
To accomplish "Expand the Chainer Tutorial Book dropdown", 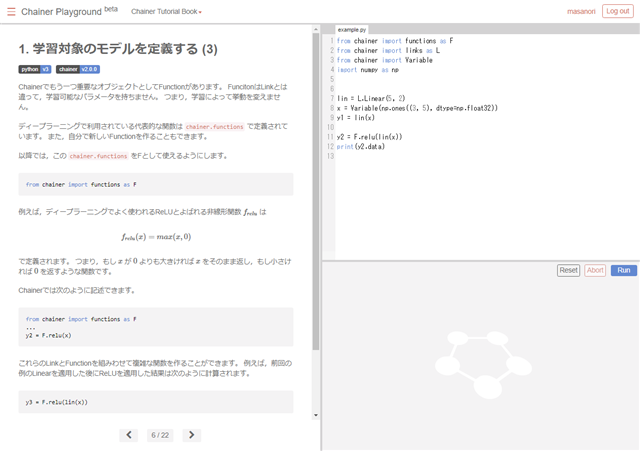I will (166, 11).
